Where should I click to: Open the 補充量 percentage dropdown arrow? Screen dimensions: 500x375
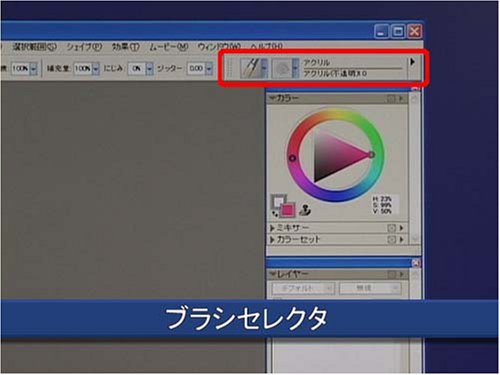click(x=96, y=69)
